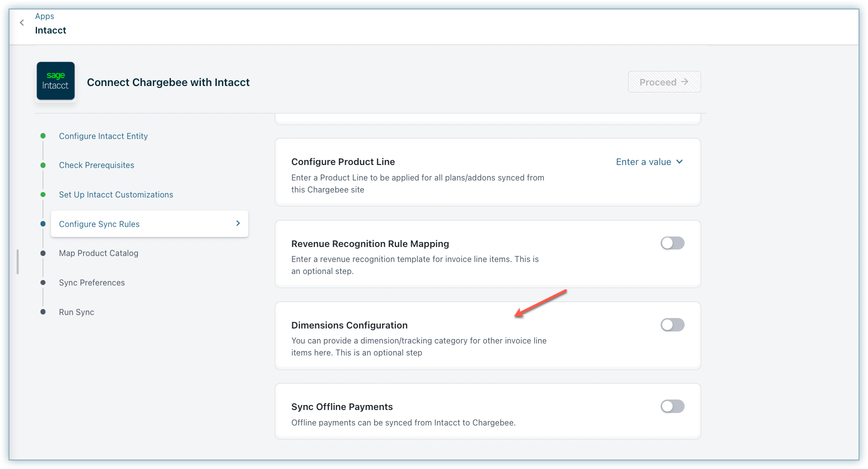Open the Product Line 'Enter a value' dropdown

tap(644, 162)
